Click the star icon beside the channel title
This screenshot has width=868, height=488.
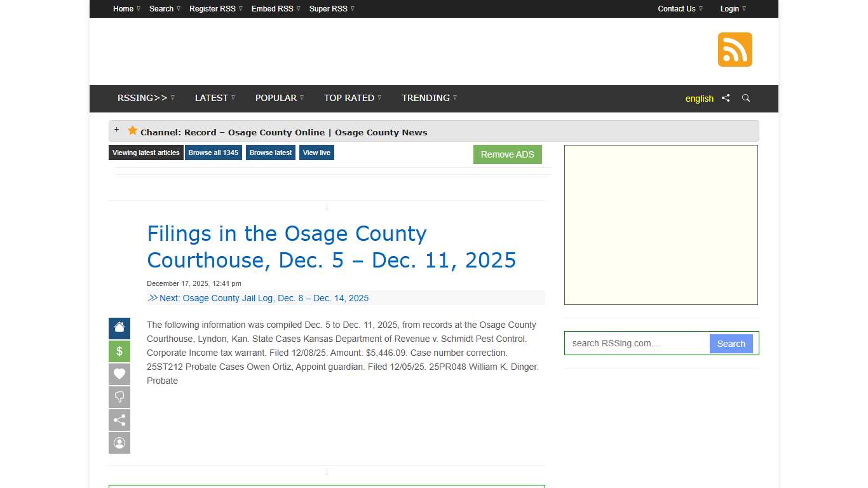tap(132, 130)
